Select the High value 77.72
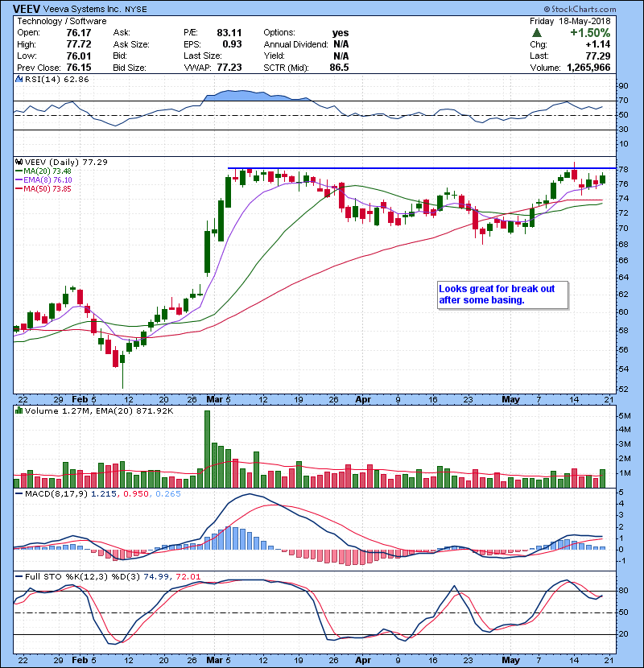The image size is (644, 668). [x=79, y=44]
